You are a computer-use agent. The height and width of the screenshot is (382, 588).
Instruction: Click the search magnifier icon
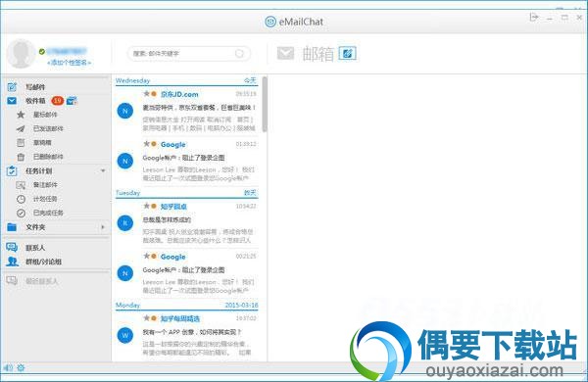tap(240, 54)
